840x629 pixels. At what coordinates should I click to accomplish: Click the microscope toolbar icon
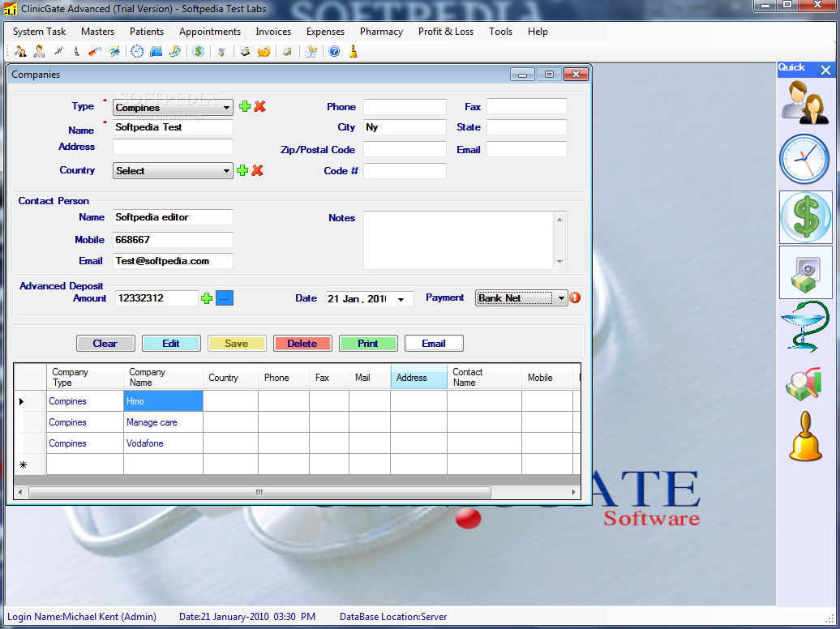click(76, 51)
